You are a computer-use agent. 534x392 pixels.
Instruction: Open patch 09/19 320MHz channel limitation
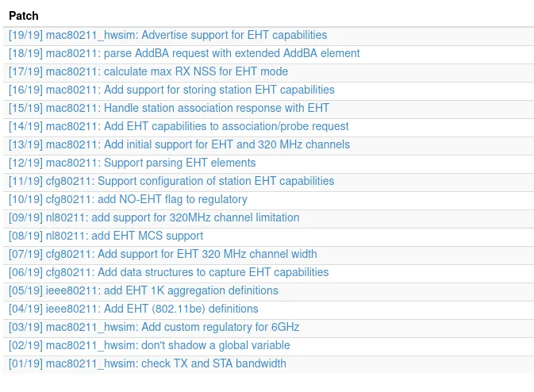click(154, 217)
